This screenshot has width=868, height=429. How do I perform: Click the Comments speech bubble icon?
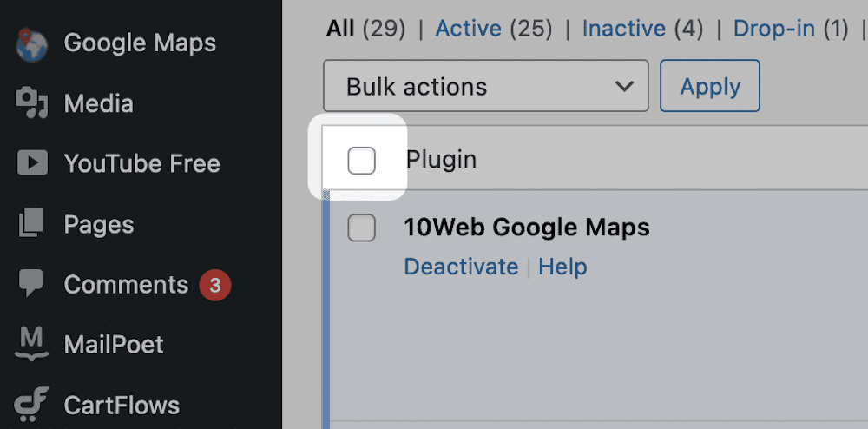pos(32,284)
